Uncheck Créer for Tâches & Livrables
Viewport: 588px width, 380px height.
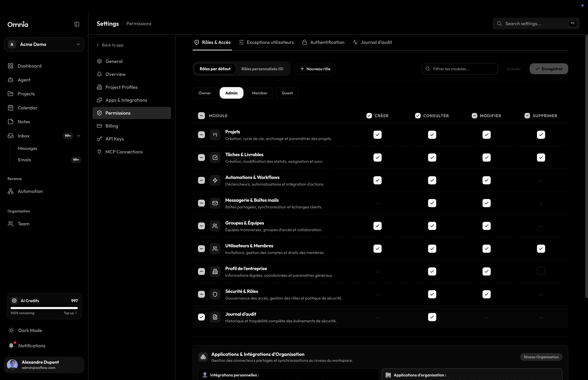[x=378, y=158]
